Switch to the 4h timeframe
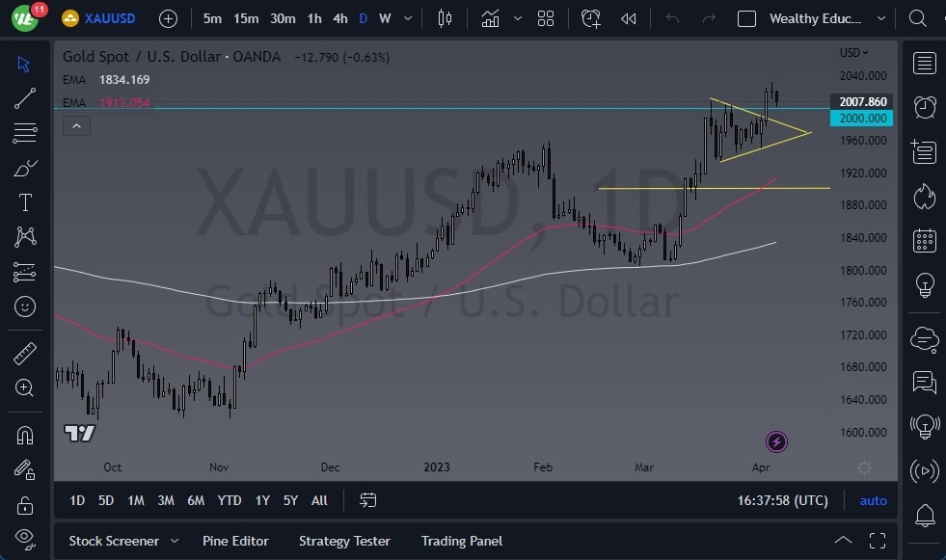This screenshot has height=560, width=946. click(x=340, y=18)
